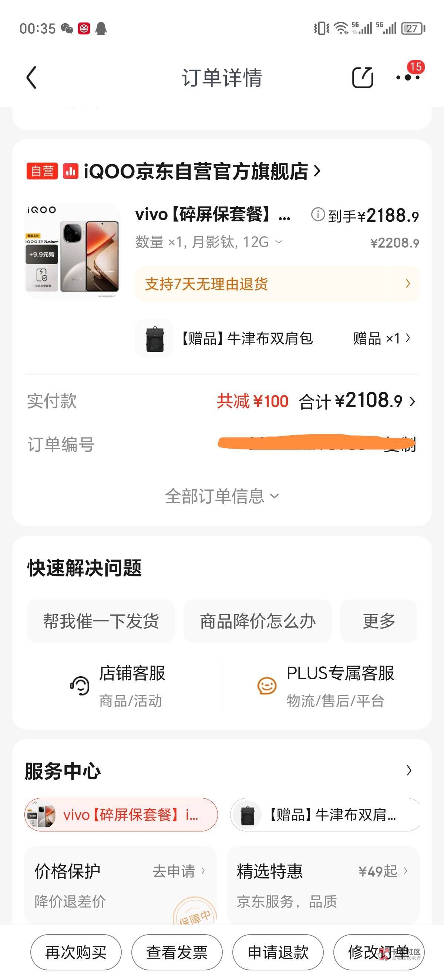Tap the PLUS专属客服 smiley icon
This screenshot has height=980, width=444.
[266, 686]
